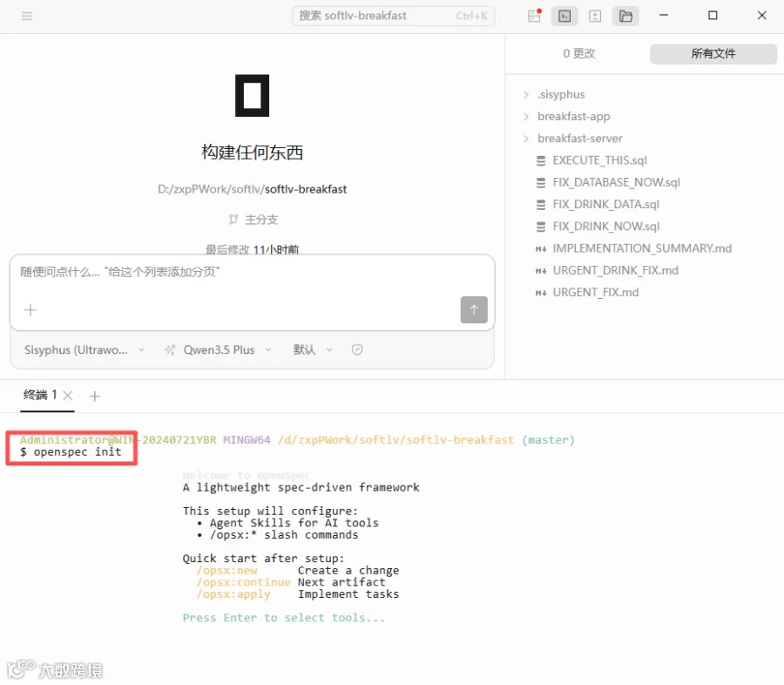Open the Sisyphus agent dropdown
Screen dimensions: 784x685
84,349
